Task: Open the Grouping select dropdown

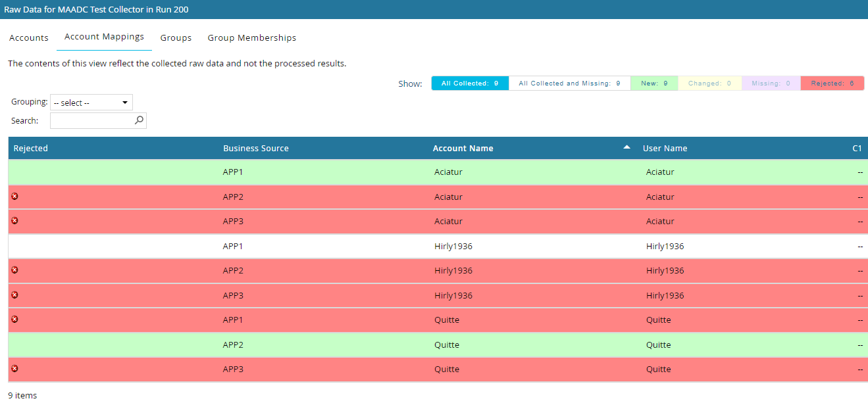Action: click(91, 103)
